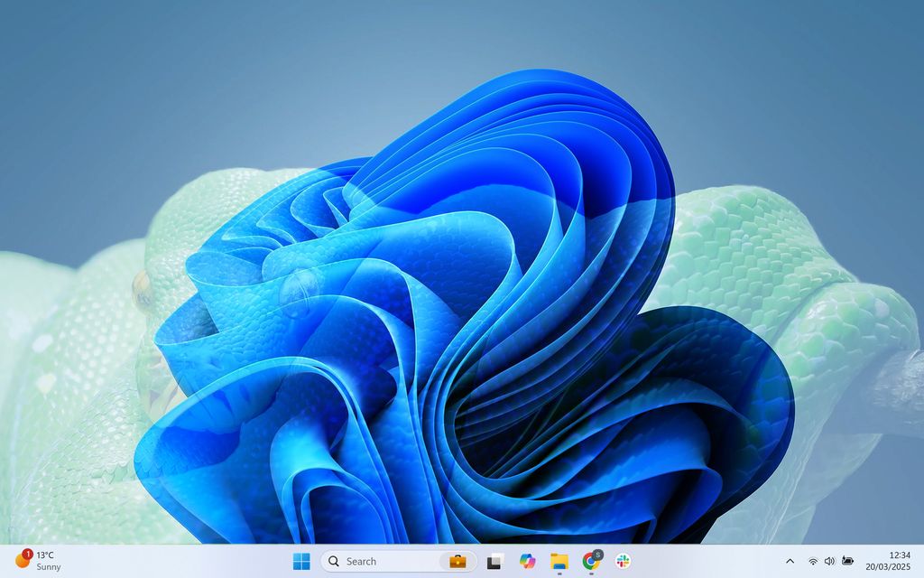Open File Explorer from the taskbar
Screen dimensions: 924x578
[x=560, y=561]
